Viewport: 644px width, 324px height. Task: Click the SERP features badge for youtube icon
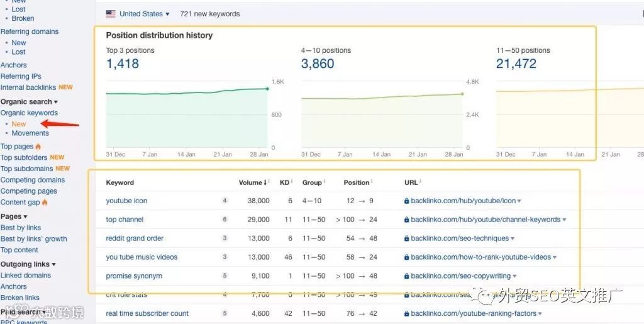(225, 201)
